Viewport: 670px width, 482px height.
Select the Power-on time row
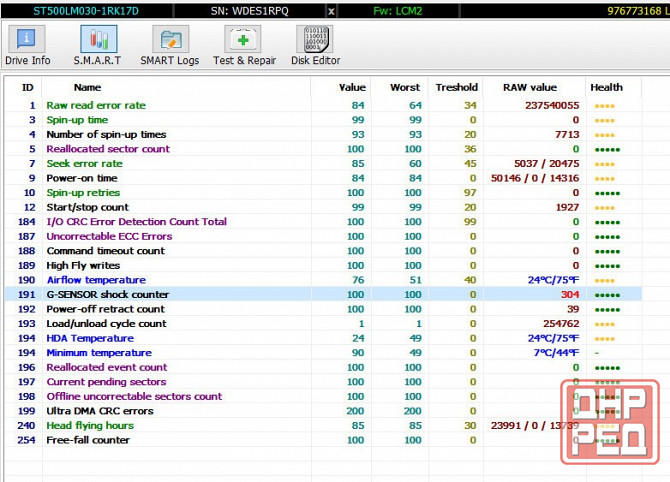click(323, 178)
